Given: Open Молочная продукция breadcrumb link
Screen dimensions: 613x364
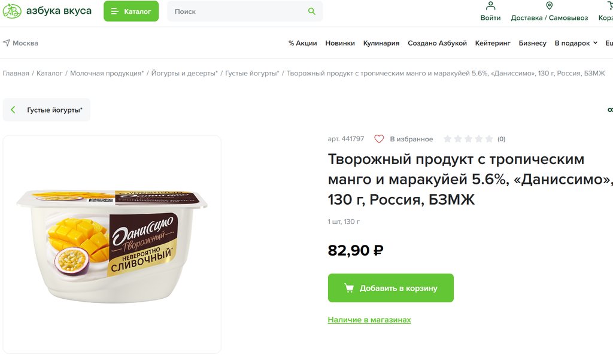Looking at the screenshot, I should (107, 73).
